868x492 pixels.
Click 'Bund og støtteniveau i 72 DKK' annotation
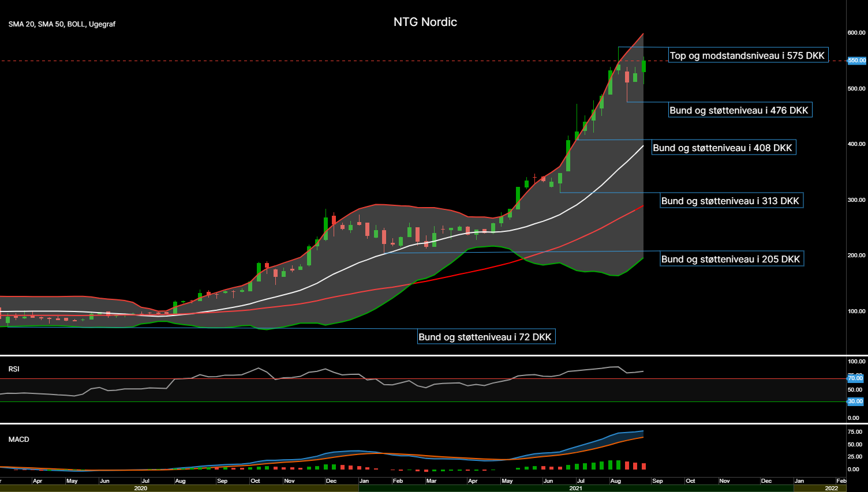click(x=486, y=337)
